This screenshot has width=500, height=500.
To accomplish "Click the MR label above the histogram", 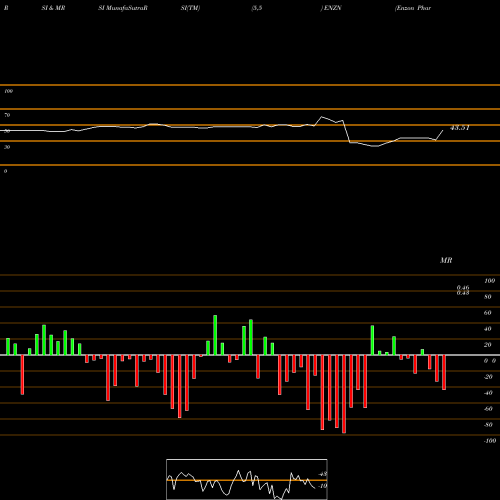I will point(446,260).
